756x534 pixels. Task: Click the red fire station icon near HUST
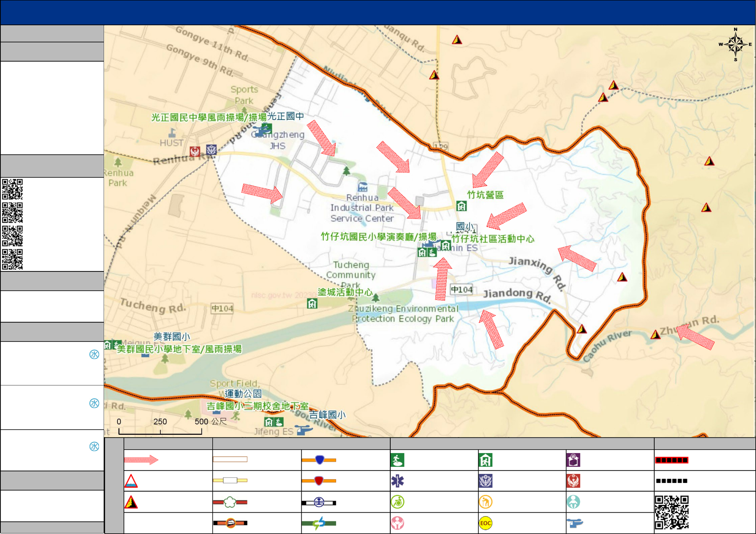click(195, 151)
